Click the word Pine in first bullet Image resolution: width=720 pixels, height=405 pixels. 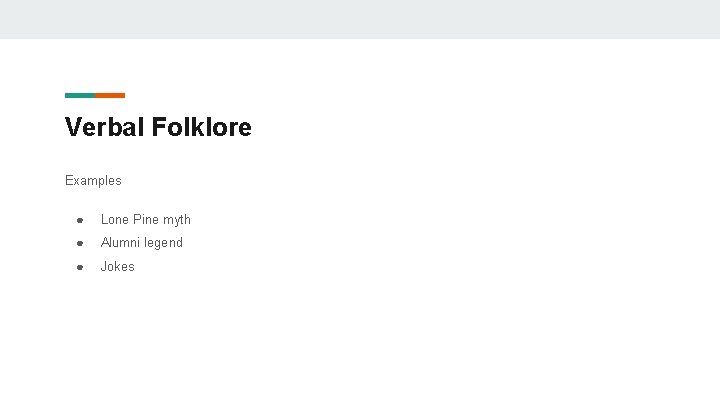point(146,220)
